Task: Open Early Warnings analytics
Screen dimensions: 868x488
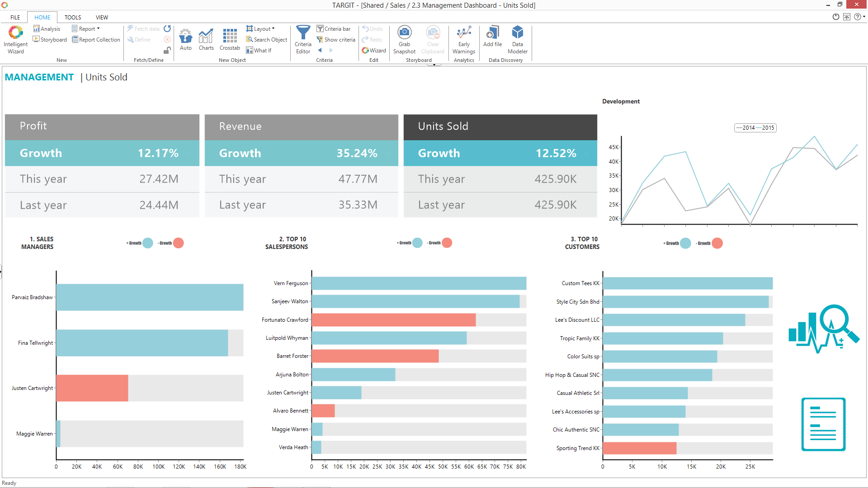Action: 464,39
